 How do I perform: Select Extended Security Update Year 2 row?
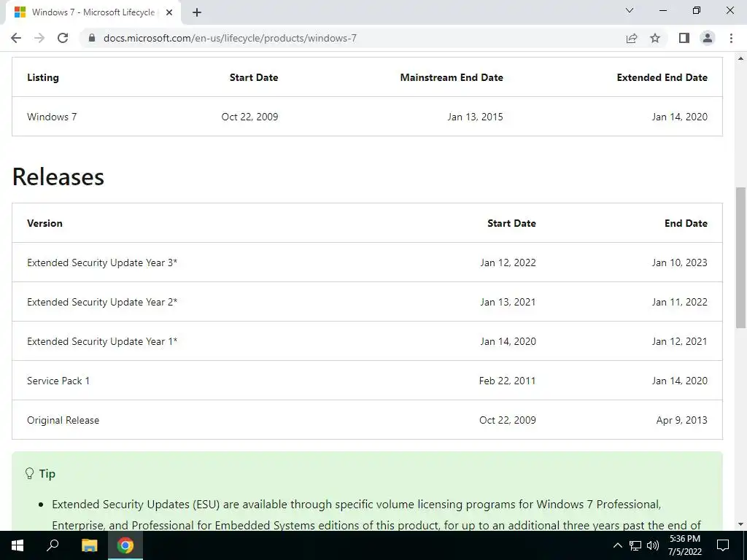(x=367, y=302)
